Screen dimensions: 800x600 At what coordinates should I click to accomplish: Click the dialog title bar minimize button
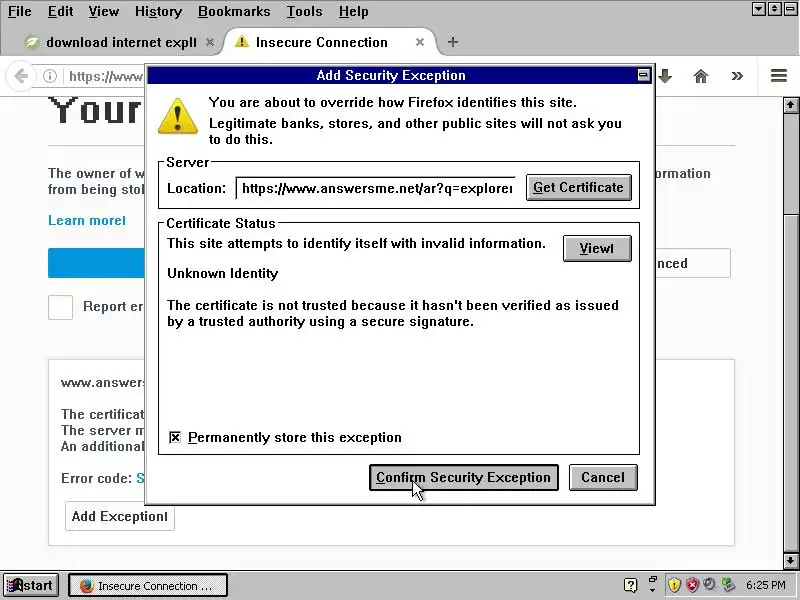643,75
